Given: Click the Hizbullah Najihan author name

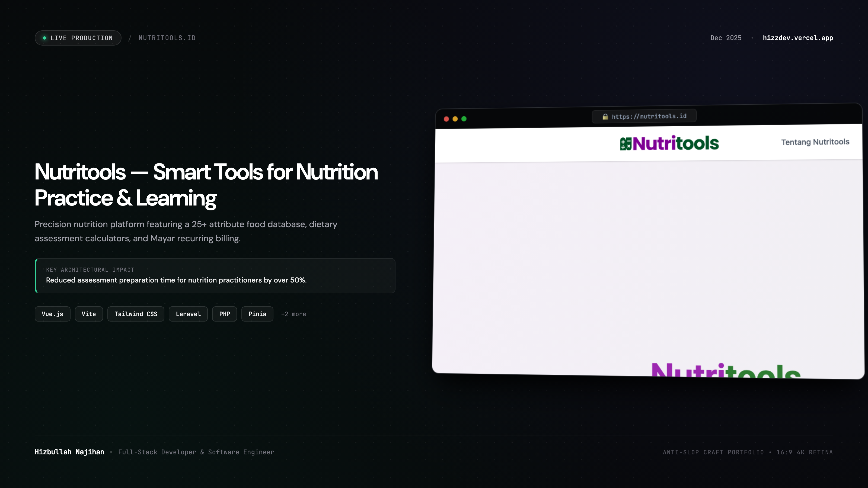Looking at the screenshot, I should tap(69, 452).
